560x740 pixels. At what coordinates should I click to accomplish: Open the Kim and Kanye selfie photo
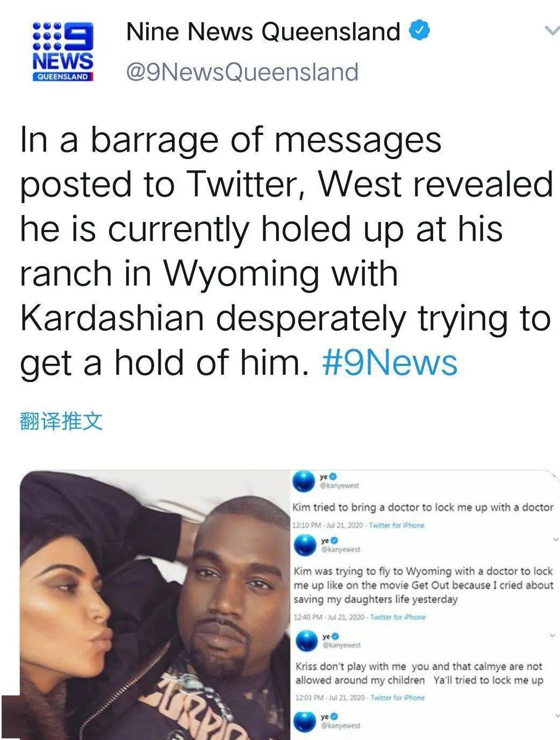click(x=155, y=605)
